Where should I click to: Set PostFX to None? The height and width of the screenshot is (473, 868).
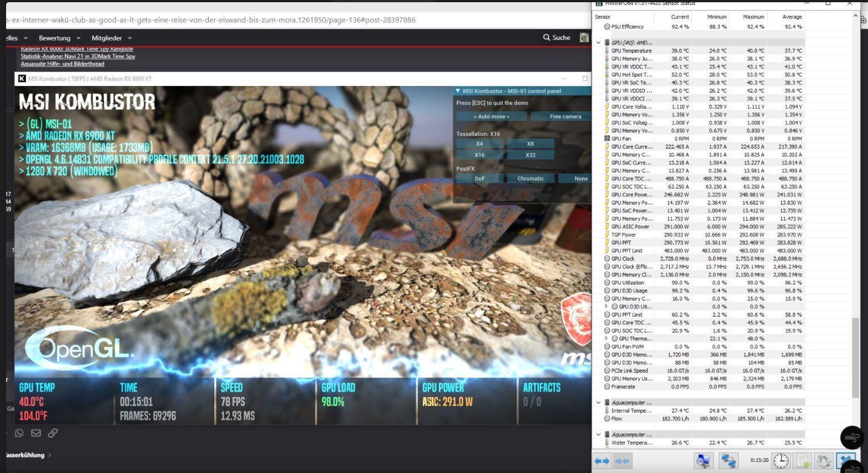point(574,179)
